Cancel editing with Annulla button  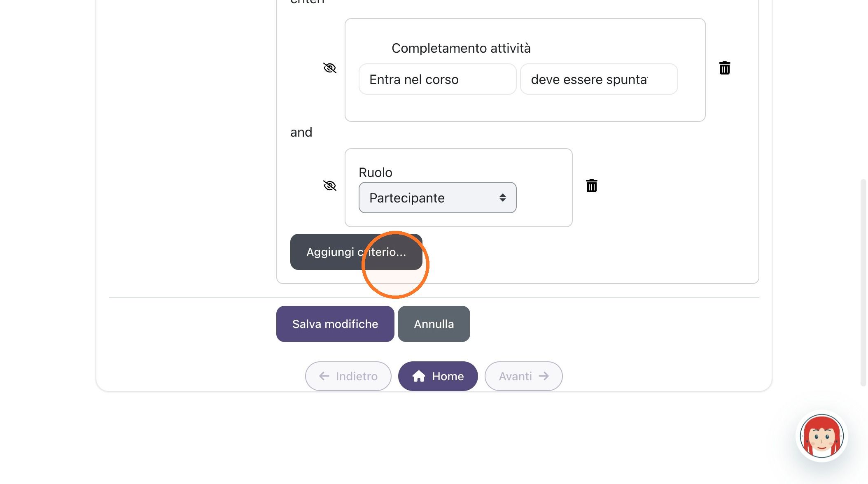(x=434, y=324)
